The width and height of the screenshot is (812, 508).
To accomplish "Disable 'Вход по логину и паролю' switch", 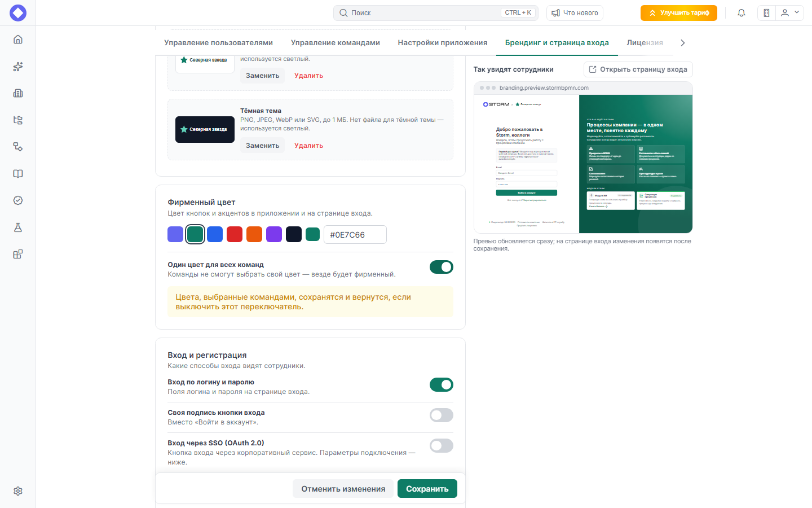I will click(x=442, y=384).
